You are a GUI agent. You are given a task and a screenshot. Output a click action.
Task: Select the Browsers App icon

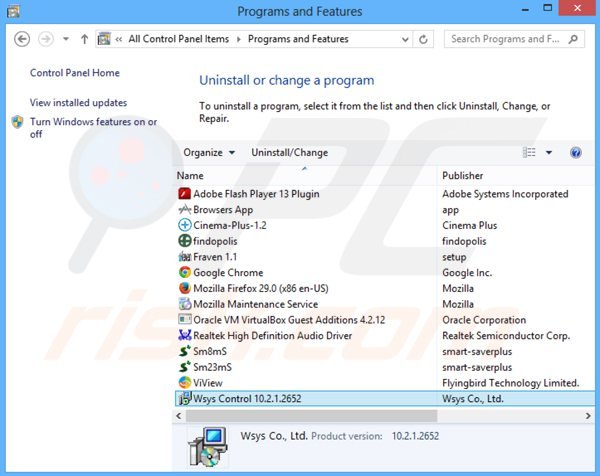tap(184, 209)
